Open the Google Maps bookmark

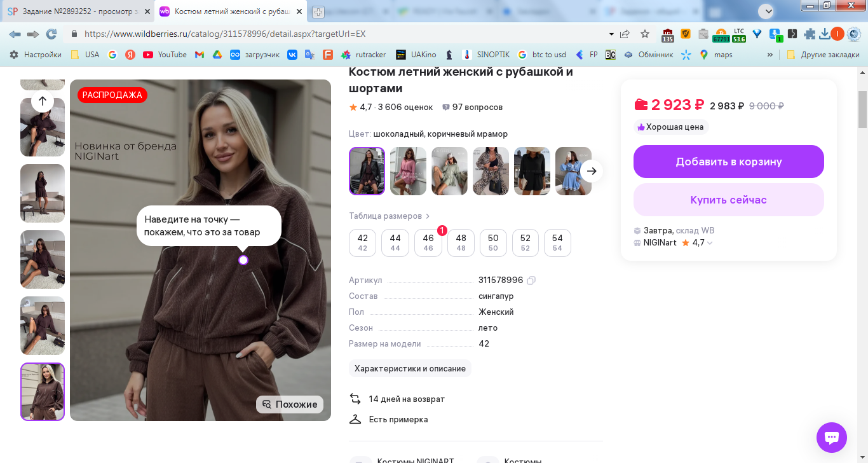coord(716,55)
